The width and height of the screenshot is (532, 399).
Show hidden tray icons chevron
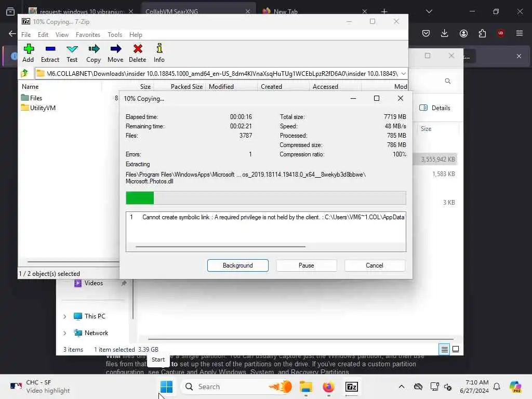402,387
